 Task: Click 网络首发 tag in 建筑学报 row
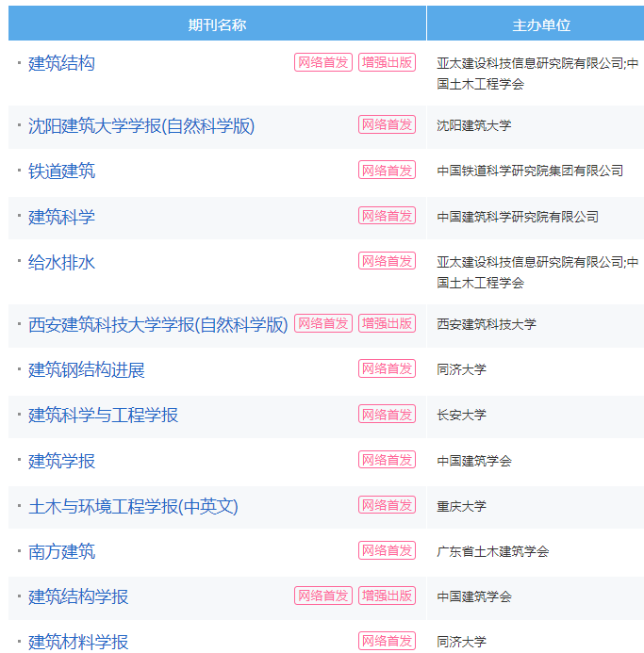click(x=387, y=460)
